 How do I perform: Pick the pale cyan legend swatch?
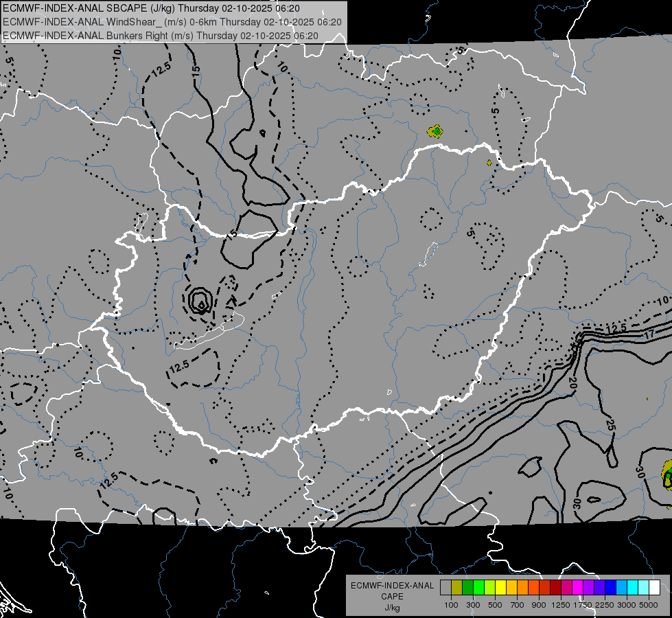(644, 587)
